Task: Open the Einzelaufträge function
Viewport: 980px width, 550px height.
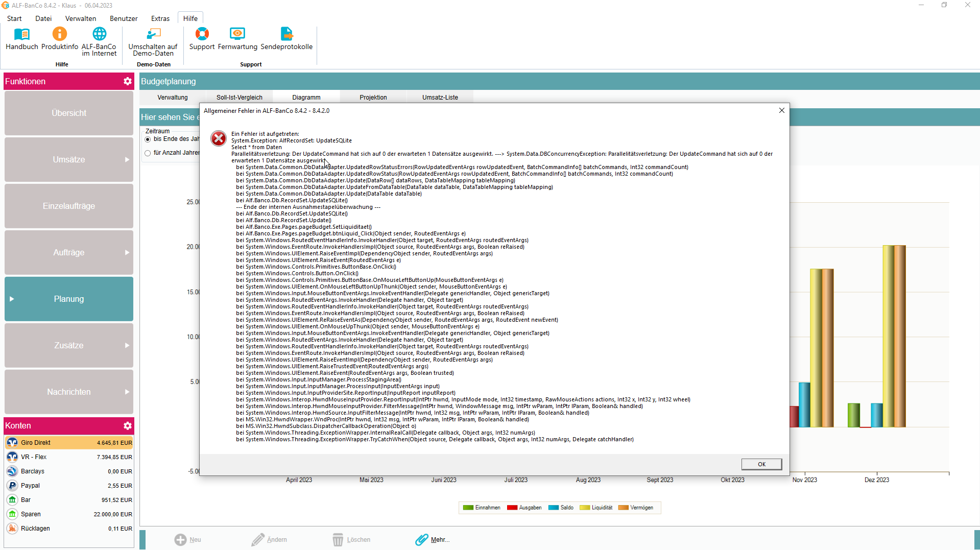Action: 69,206
